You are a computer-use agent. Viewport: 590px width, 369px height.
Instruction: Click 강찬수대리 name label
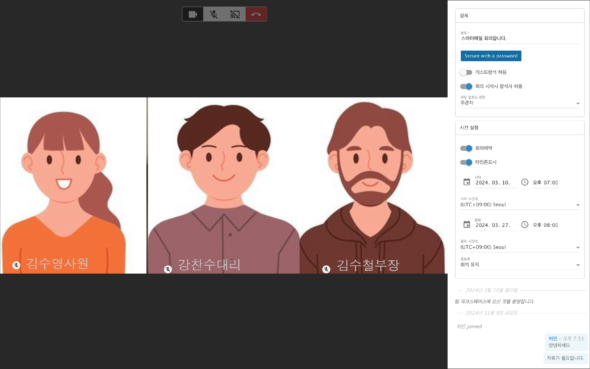coord(209,265)
